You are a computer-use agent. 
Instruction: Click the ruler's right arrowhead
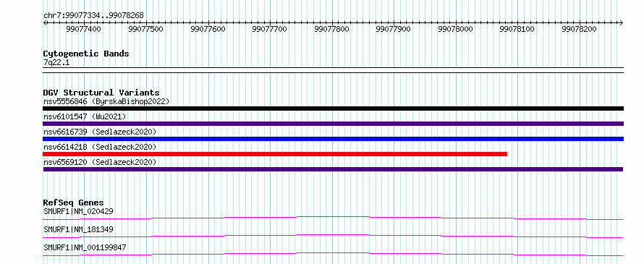point(622,22)
